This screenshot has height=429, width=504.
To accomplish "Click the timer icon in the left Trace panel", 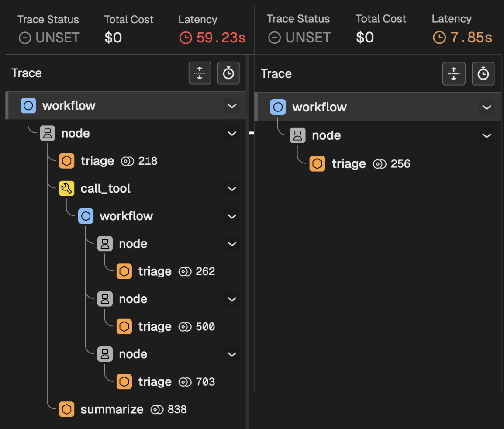I will (228, 73).
